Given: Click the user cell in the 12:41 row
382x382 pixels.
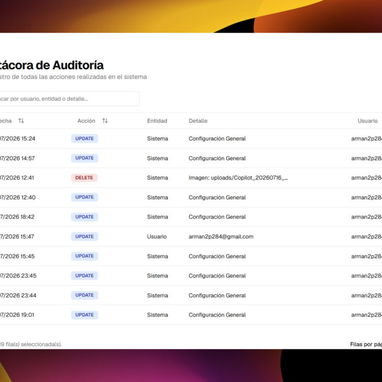Looking at the screenshot, I should tap(366, 178).
